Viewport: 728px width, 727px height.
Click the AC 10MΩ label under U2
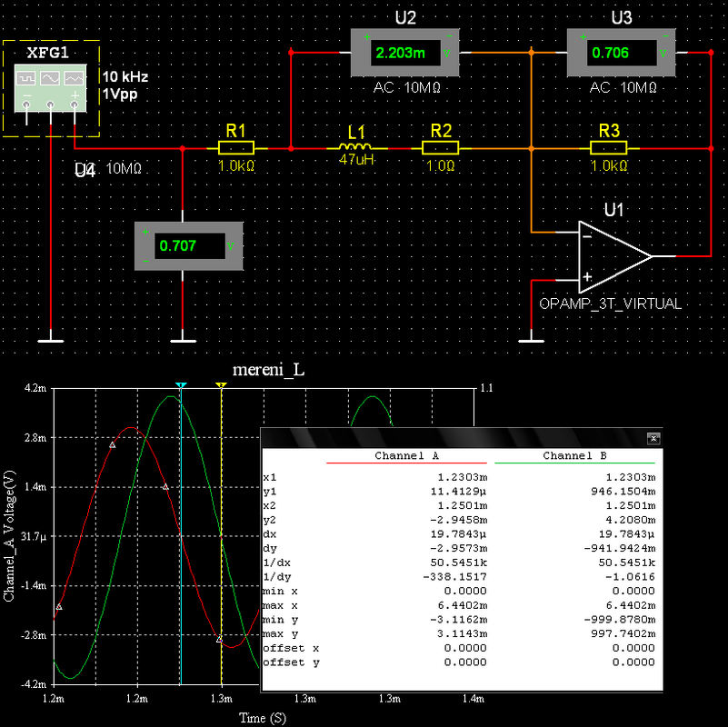coord(406,87)
